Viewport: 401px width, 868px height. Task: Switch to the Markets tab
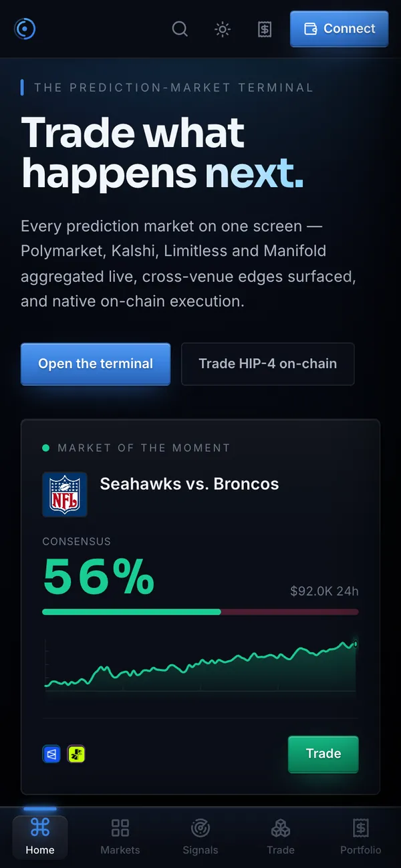pos(120,837)
